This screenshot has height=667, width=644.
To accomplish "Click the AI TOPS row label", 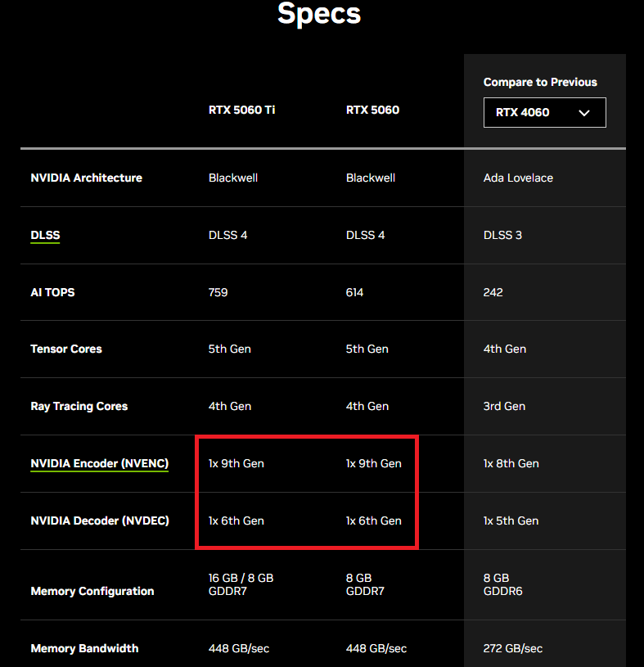I will 52,292.
